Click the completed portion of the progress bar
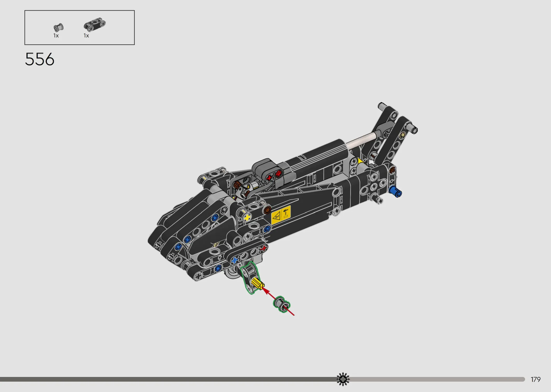Image resolution: width=551 pixels, height=392 pixels. (168, 379)
